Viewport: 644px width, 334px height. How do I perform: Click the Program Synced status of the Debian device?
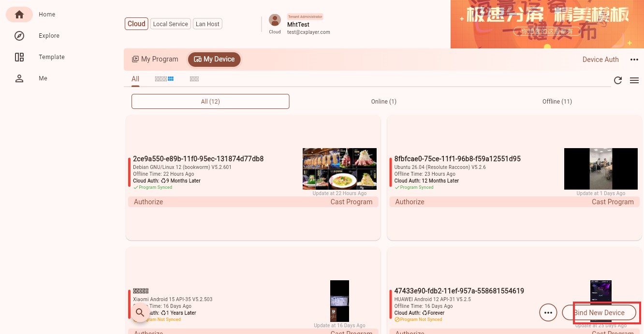click(152, 187)
